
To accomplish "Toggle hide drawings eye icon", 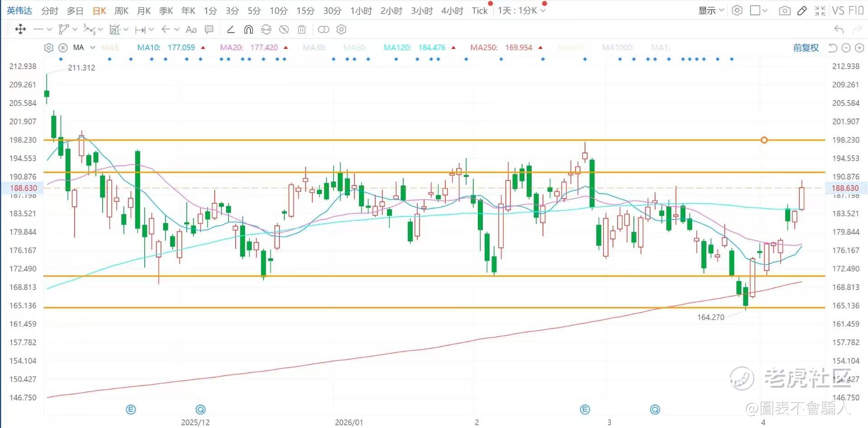I will click(284, 29).
